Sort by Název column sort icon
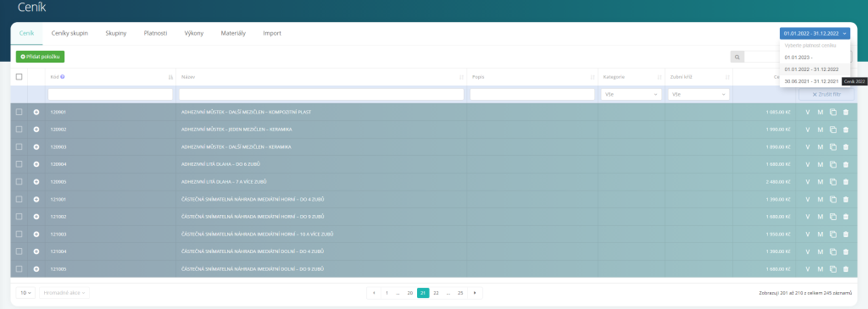The width and height of the screenshot is (868, 309). pyautogui.click(x=461, y=77)
